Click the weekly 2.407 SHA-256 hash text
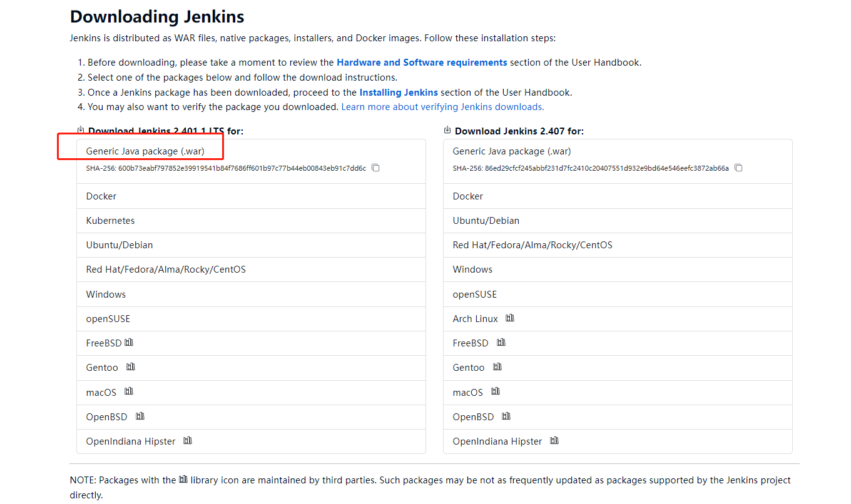The image size is (851, 504). click(x=591, y=168)
